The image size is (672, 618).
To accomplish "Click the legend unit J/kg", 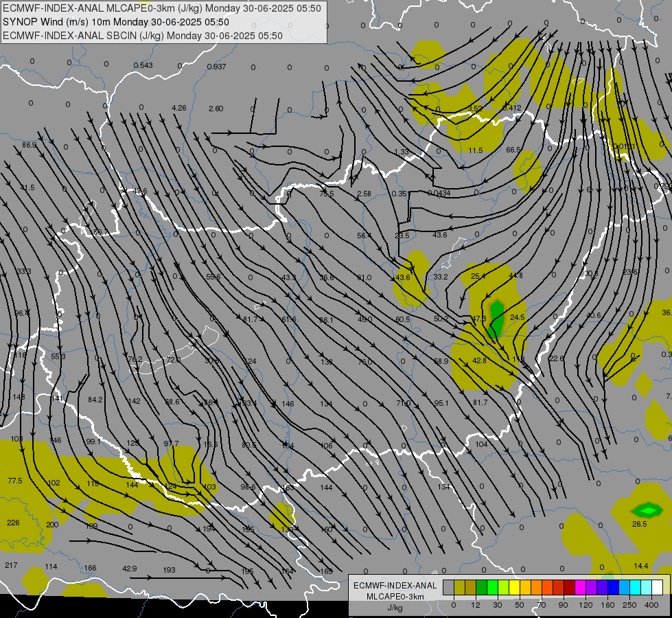I will click(395, 608).
